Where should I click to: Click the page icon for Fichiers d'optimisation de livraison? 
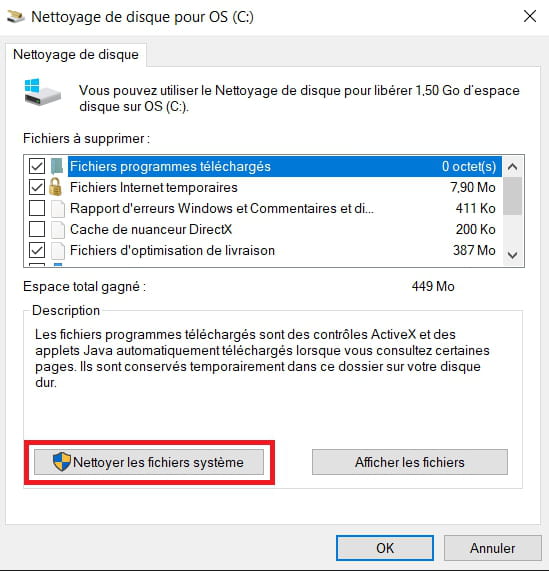[x=58, y=251]
